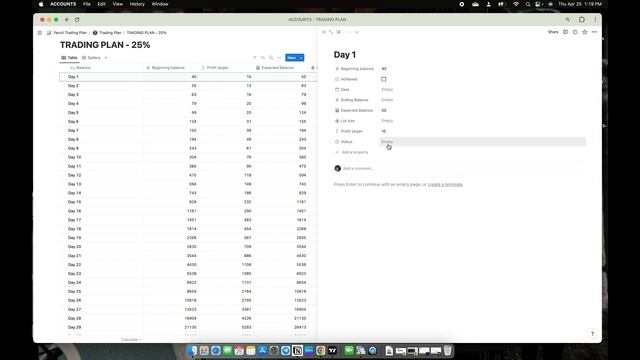Open the New button dropdown arrow
This screenshot has height=360, width=640.
(x=301, y=58)
